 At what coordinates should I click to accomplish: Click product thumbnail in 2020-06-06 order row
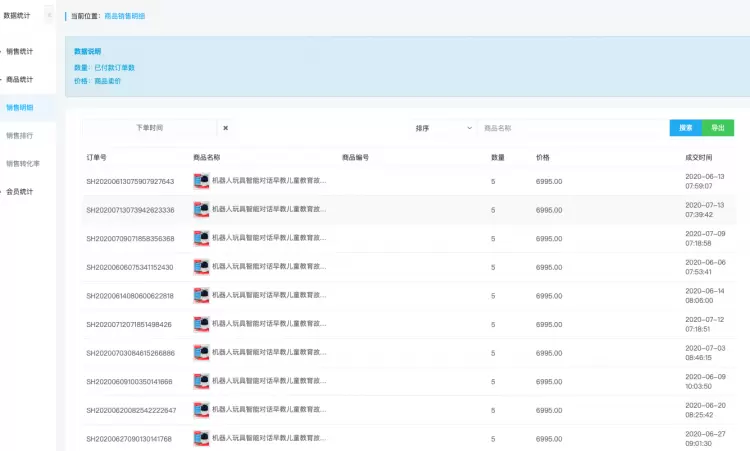click(x=201, y=267)
